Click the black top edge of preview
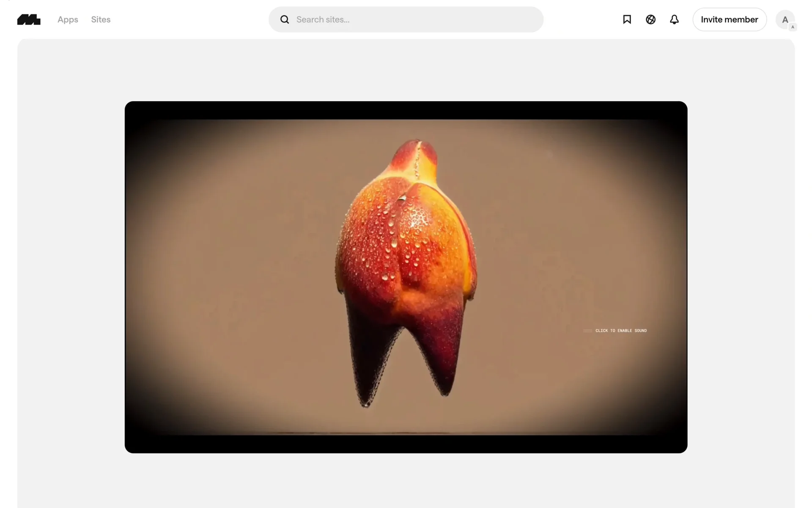 point(406,110)
